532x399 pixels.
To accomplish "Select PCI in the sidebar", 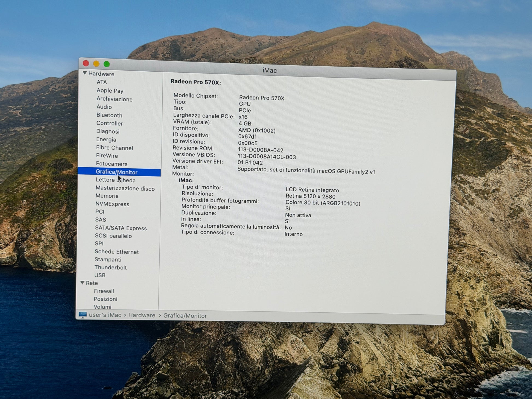I will point(100,212).
